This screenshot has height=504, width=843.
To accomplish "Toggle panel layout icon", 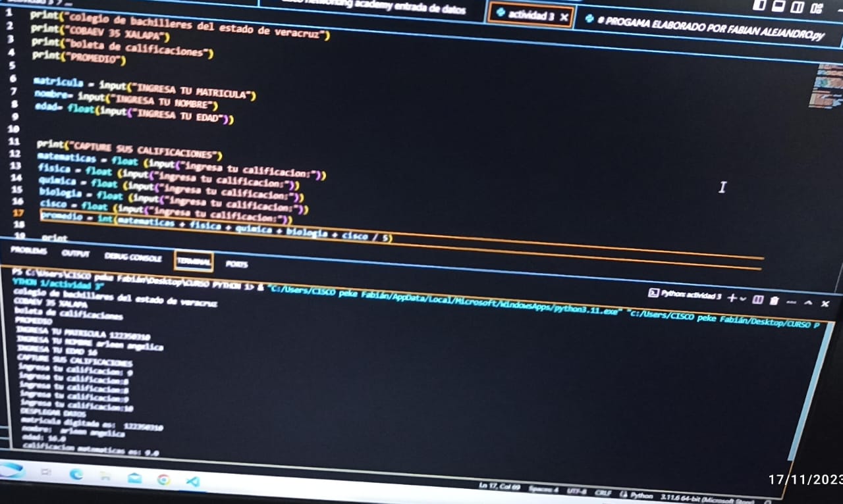I will (x=778, y=7).
